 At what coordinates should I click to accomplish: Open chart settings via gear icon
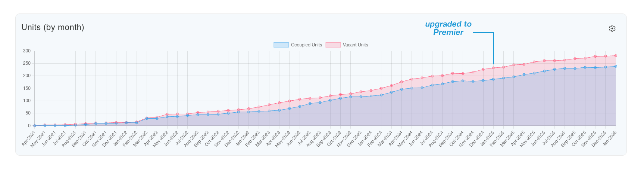click(612, 28)
